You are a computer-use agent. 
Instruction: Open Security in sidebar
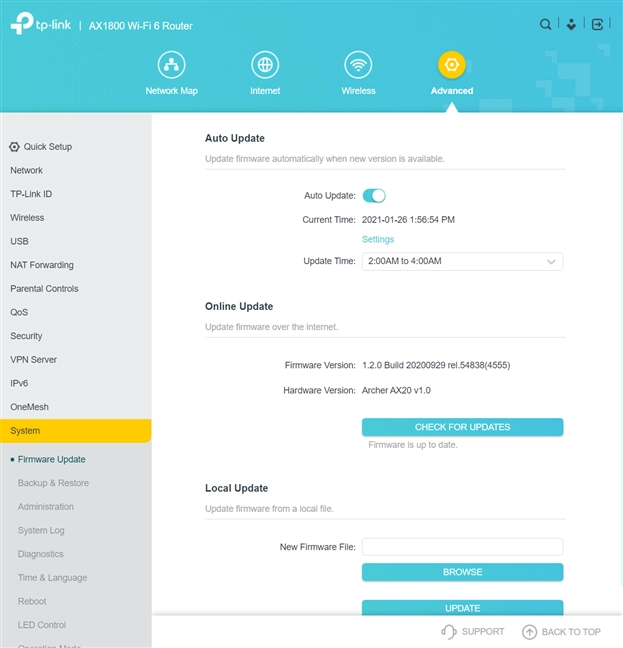[x=26, y=336]
